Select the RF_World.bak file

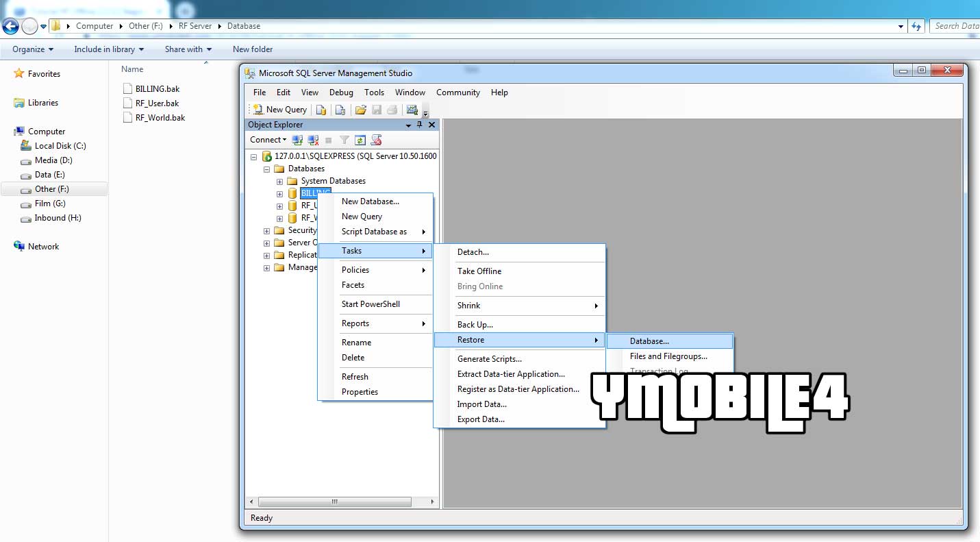tap(154, 118)
